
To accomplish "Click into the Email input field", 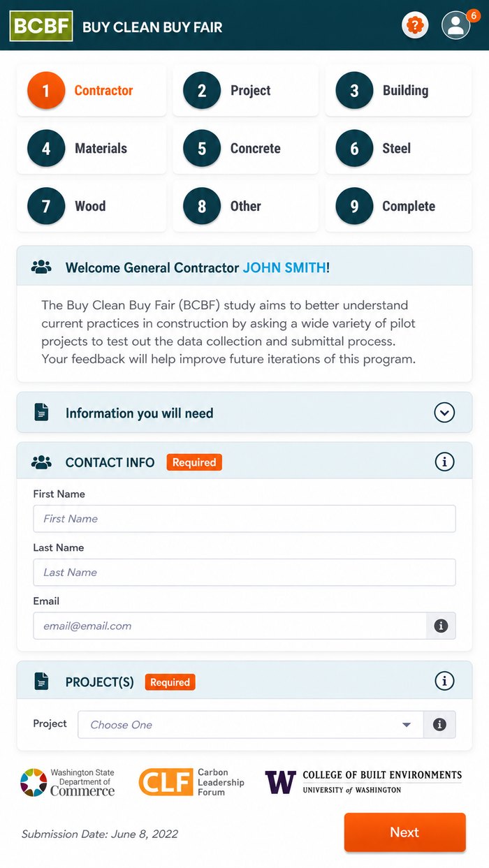I will (x=230, y=626).
